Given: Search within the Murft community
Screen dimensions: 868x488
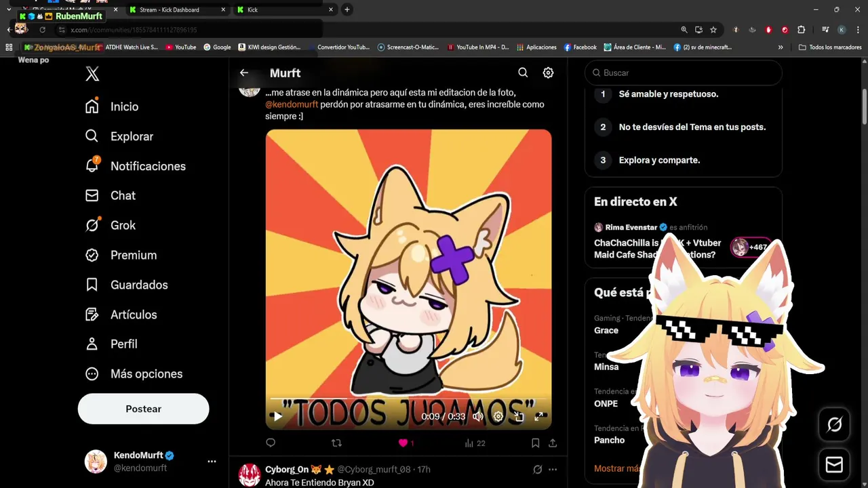Looking at the screenshot, I should pos(523,73).
